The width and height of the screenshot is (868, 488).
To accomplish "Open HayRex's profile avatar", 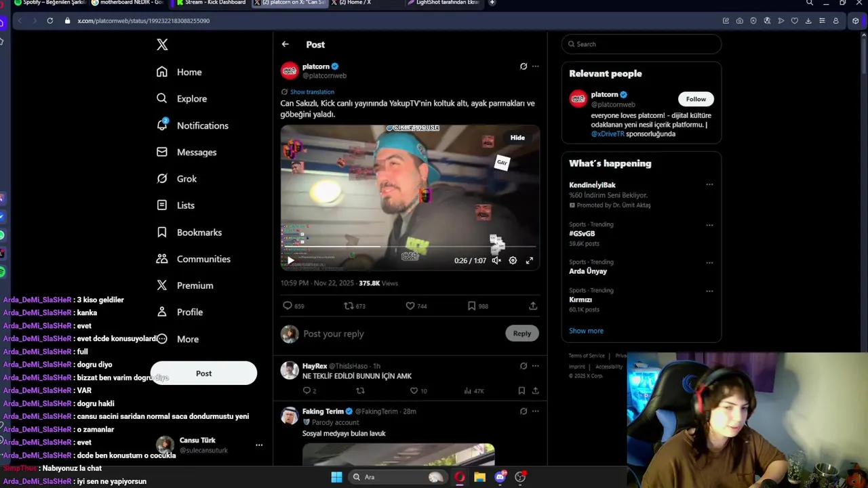I will tap(290, 370).
